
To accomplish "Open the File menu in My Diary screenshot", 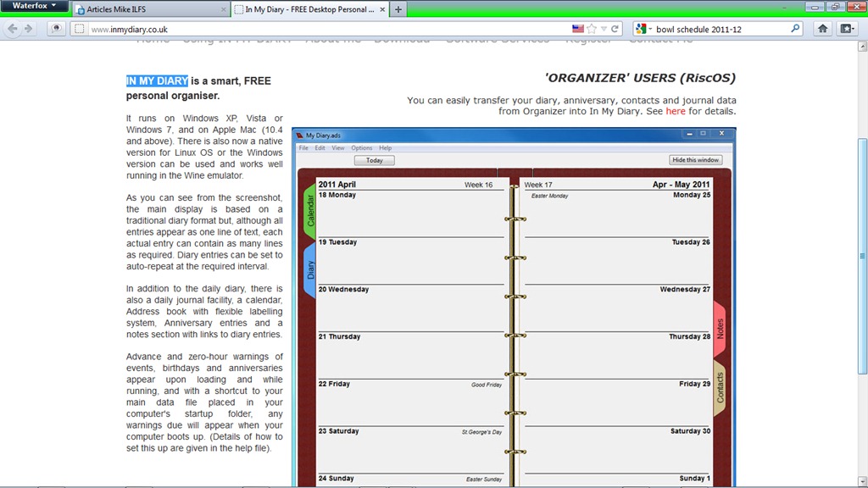I will (303, 147).
